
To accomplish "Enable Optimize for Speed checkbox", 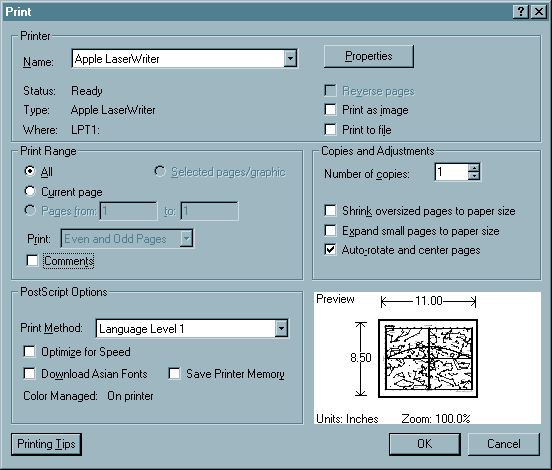I will (29, 351).
